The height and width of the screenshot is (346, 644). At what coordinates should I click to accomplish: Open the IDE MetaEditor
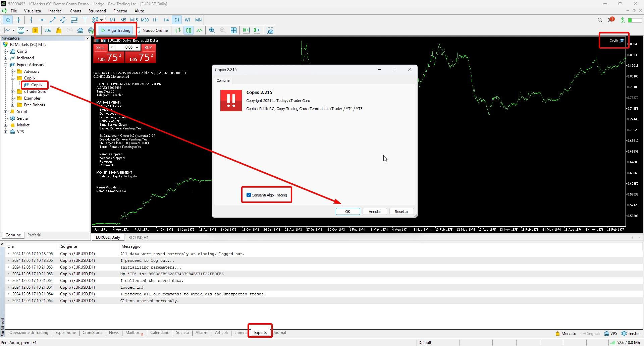pos(48,31)
